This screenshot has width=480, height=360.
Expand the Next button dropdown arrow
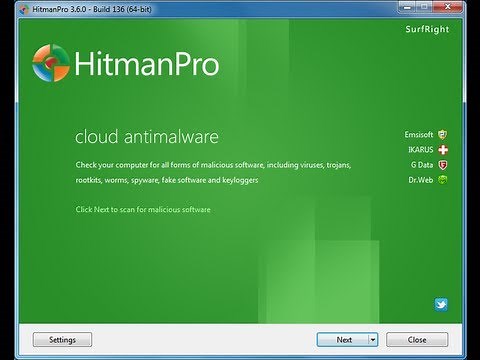[373, 340]
